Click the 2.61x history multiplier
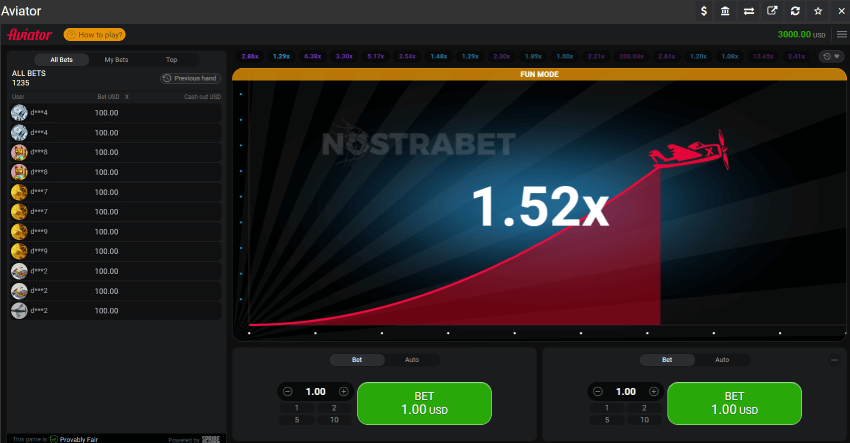This screenshot has height=443, width=850. tap(667, 56)
